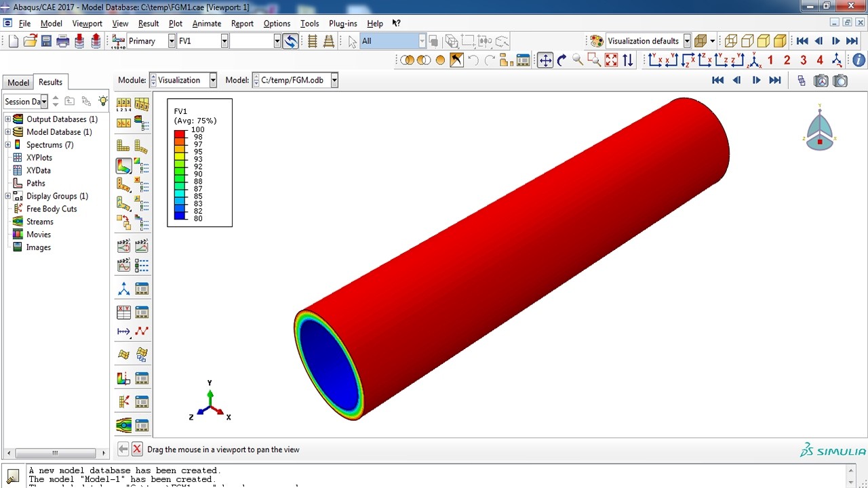
Task: Open the Primary variable type dropdown
Action: point(172,41)
